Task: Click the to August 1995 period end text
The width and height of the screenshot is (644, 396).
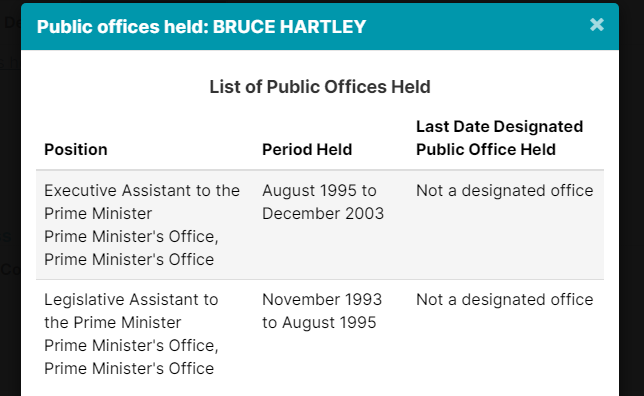Action: click(x=319, y=322)
